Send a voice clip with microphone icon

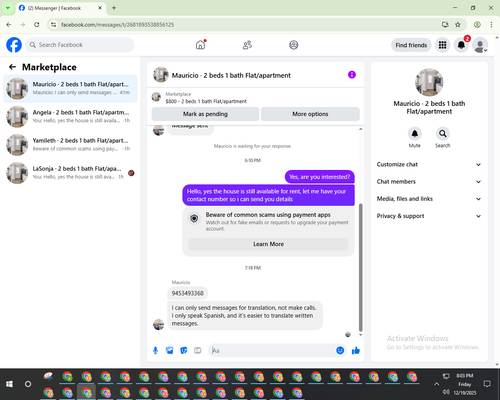(155, 350)
